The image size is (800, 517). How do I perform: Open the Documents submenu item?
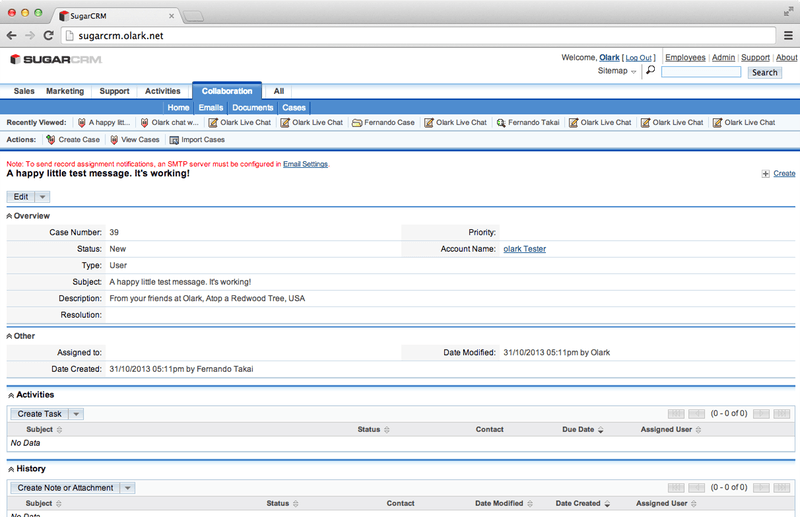[x=252, y=107]
